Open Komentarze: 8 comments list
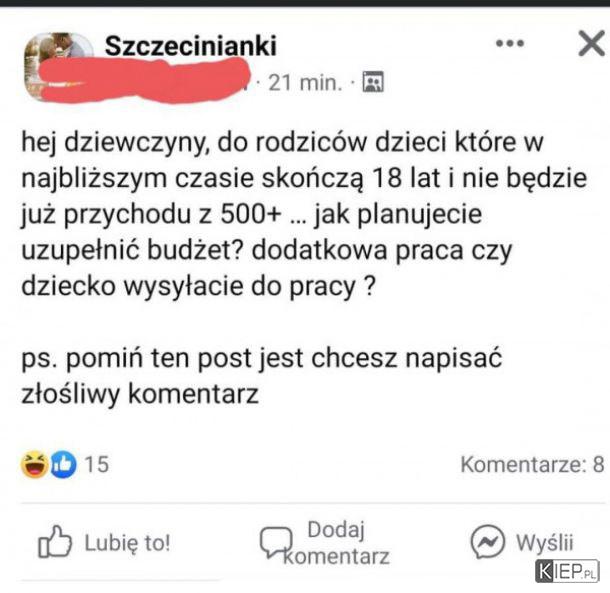The image size is (610, 593). pos(533,464)
